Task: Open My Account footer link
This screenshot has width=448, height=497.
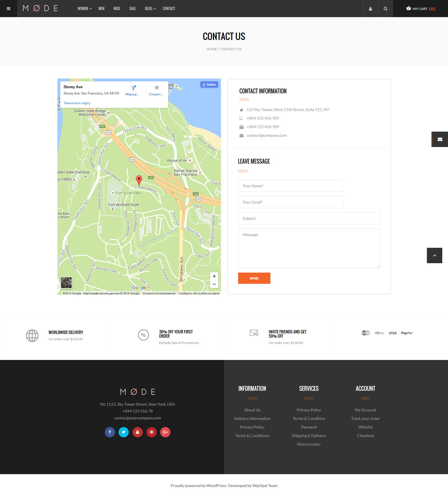Action: tap(365, 410)
